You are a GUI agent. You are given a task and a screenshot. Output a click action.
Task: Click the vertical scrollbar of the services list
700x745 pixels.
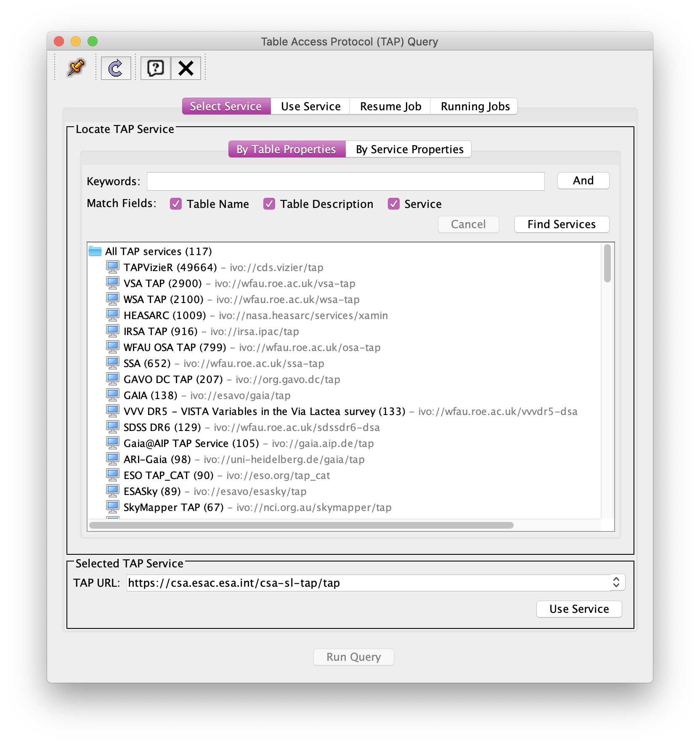click(x=607, y=263)
